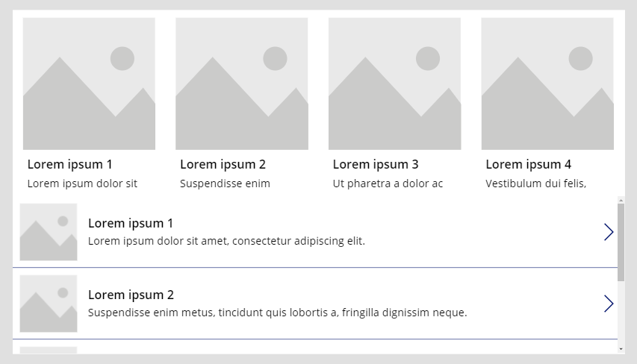Select the "Lorem ipsum 1" title in the top gallery
This screenshot has width=637, height=364.
coord(69,164)
